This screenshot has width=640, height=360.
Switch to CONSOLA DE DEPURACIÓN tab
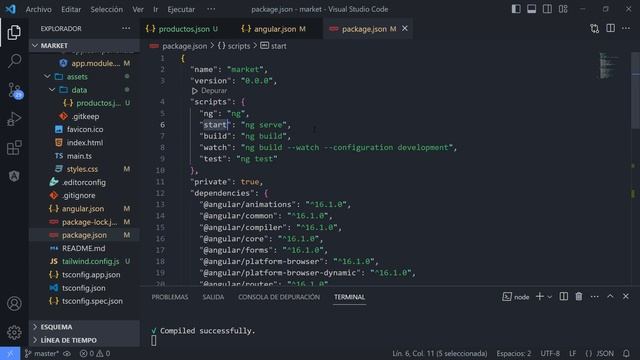(x=279, y=297)
